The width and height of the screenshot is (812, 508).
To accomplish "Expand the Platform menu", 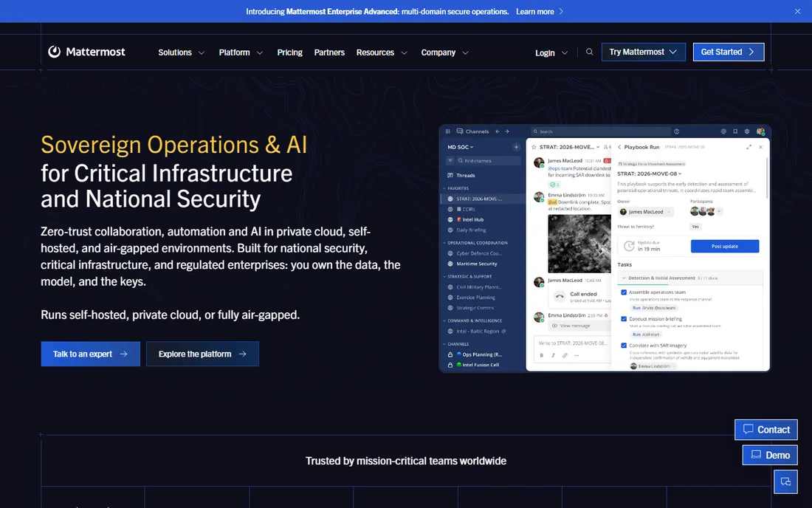I will pos(241,52).
